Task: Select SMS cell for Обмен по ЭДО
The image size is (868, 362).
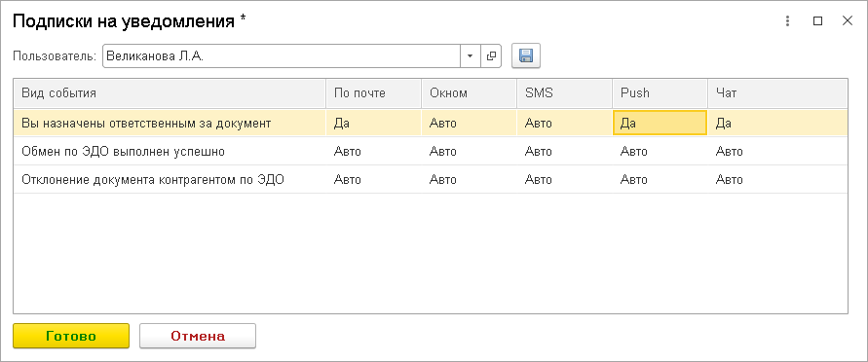Action: tap(565, 152)
